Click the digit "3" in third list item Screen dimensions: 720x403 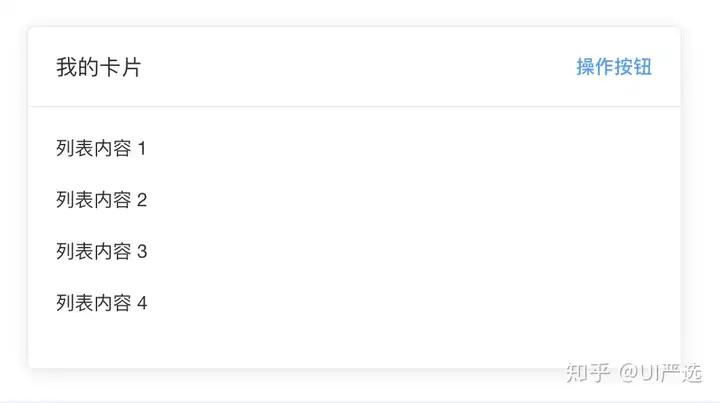tap(141, 251)
